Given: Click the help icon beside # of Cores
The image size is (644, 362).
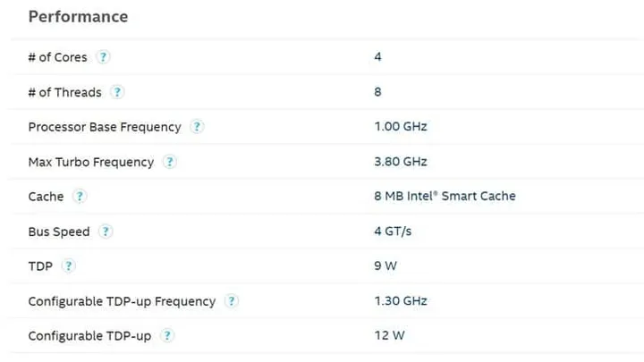Looking at the screenshot, I should (x=103, y=57).
